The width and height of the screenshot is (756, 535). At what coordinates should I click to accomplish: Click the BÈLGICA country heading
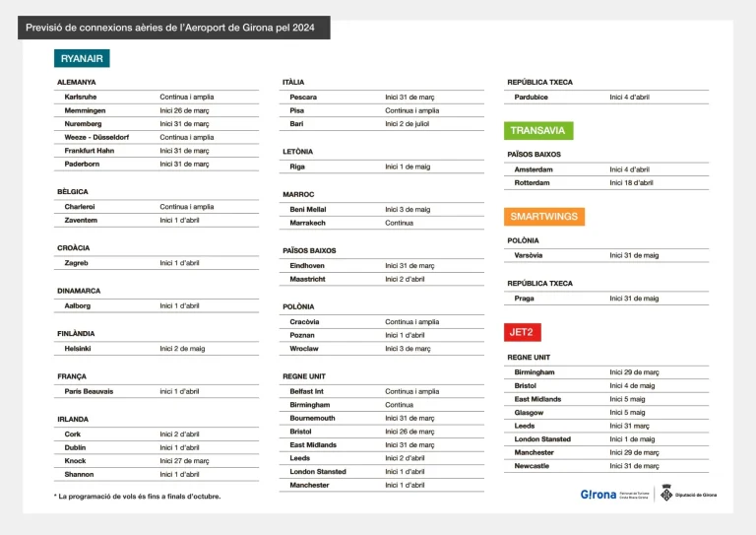click(x=72, y=191)
